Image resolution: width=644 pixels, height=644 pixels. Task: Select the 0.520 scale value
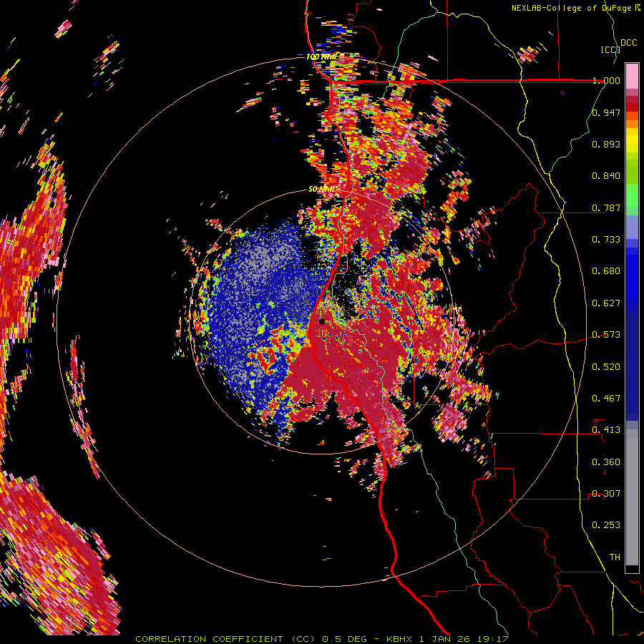click(606, 367)
